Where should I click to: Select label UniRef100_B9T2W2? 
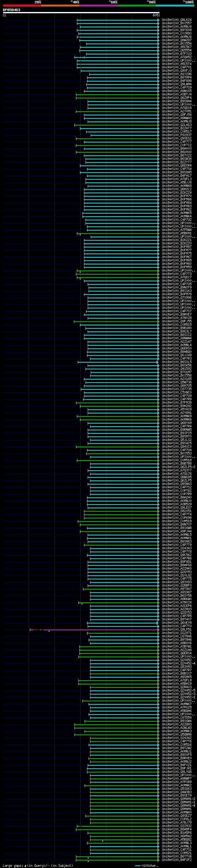(x=177, y=748)
